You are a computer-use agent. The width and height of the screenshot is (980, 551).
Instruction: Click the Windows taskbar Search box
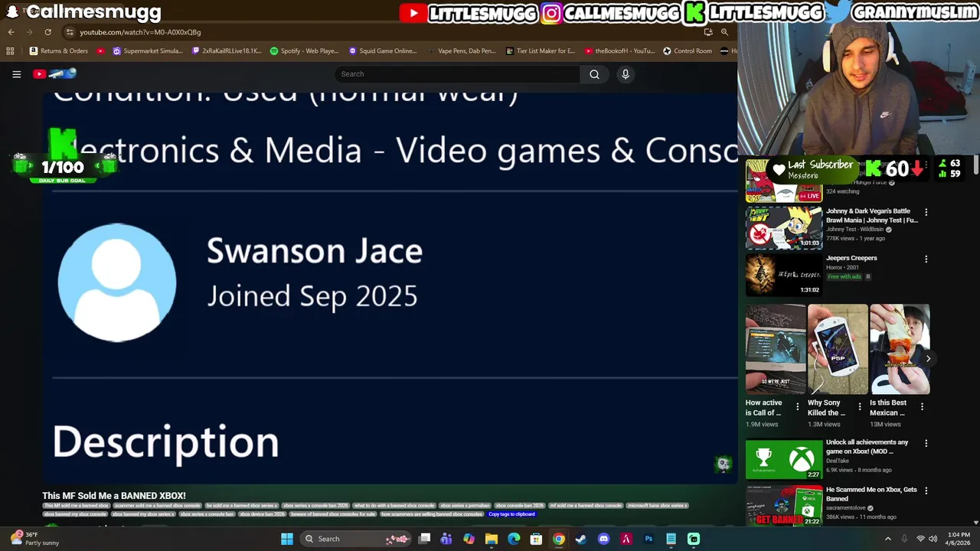(356, 539)
